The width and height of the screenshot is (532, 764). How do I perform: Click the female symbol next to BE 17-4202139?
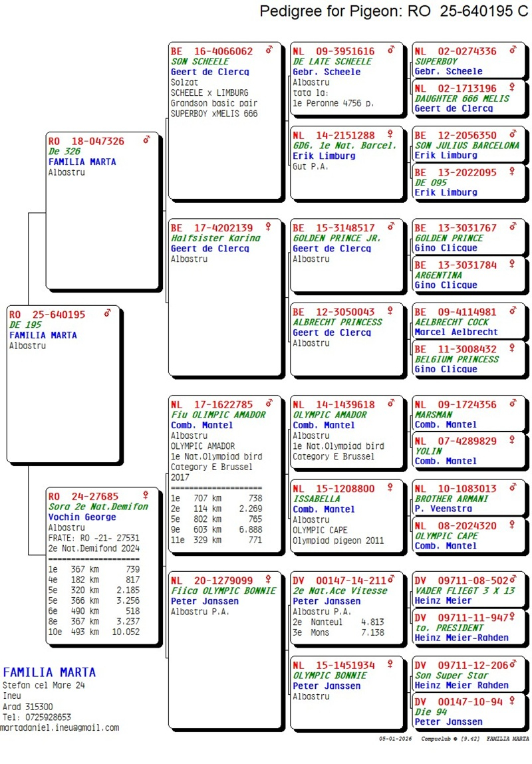[x=269, y=227]
